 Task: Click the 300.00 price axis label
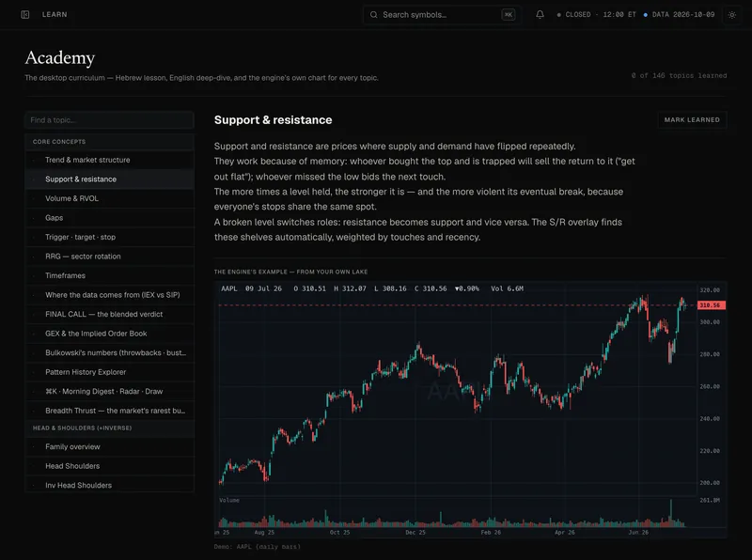click(x=710, y=322)
